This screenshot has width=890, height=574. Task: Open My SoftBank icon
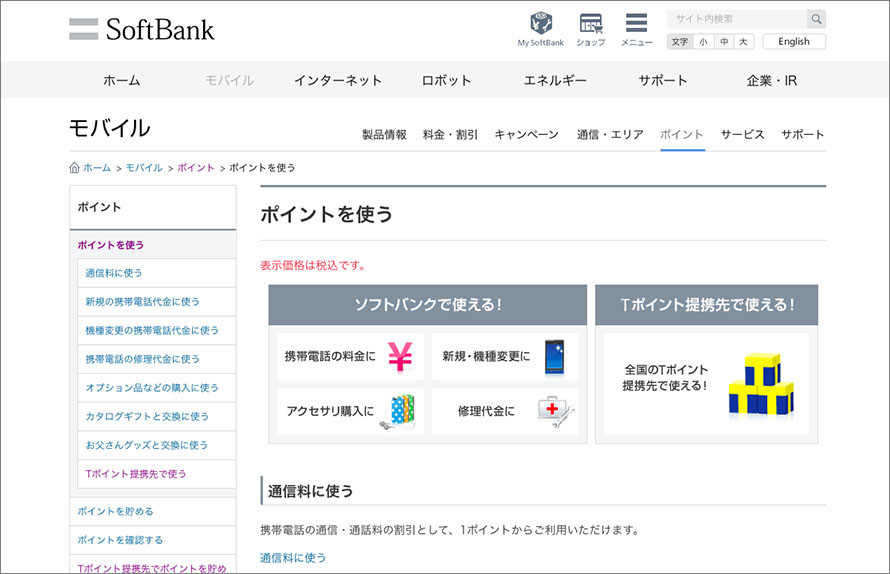click(540, 29)
